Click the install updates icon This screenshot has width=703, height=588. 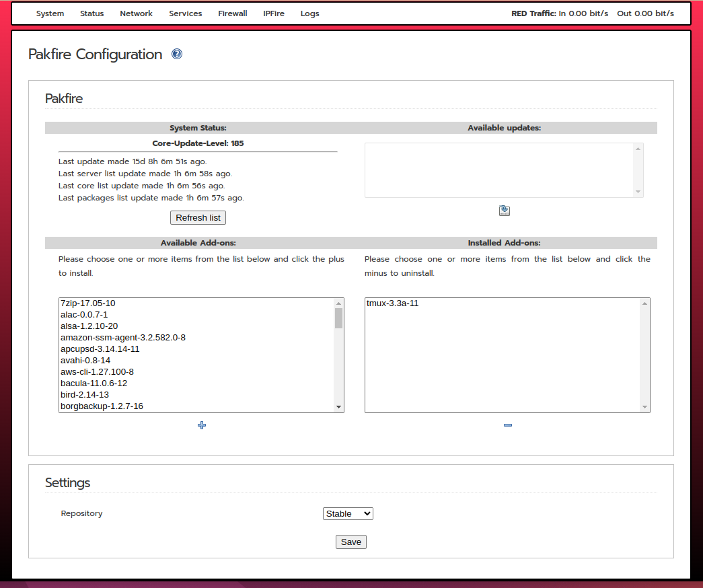pyautogui.click(x=505, y=211)
